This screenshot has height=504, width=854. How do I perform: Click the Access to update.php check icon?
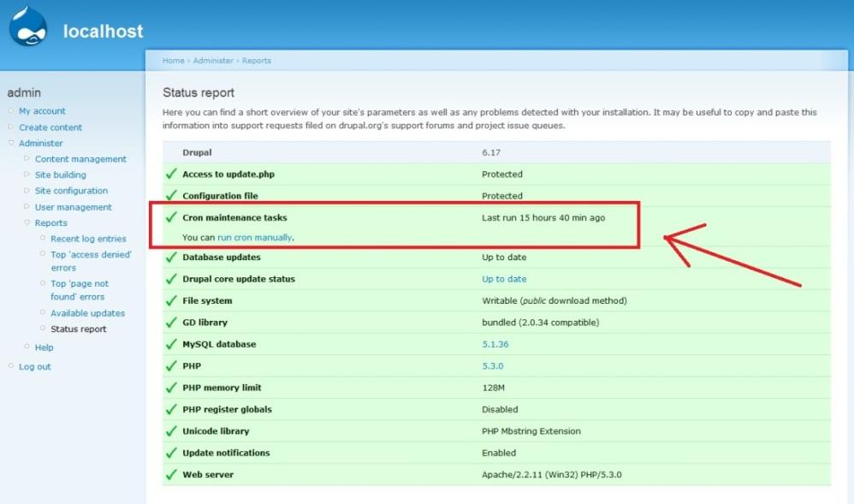click(171, 174)
